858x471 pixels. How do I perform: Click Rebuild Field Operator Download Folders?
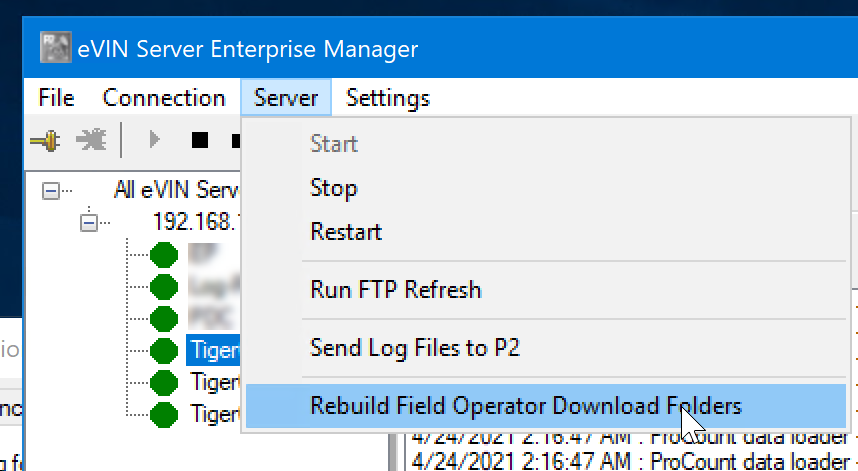pyautogui.click(x=526, y=406)
